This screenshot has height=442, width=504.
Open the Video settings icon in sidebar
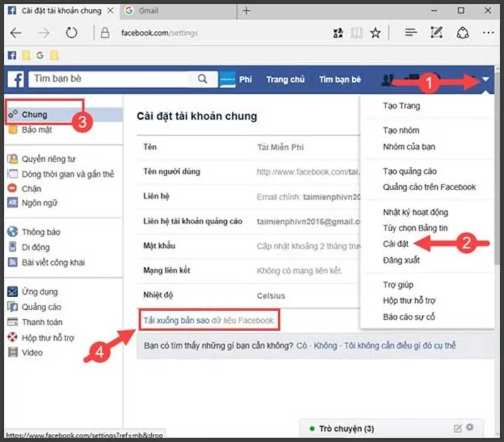tap(13, 353)
